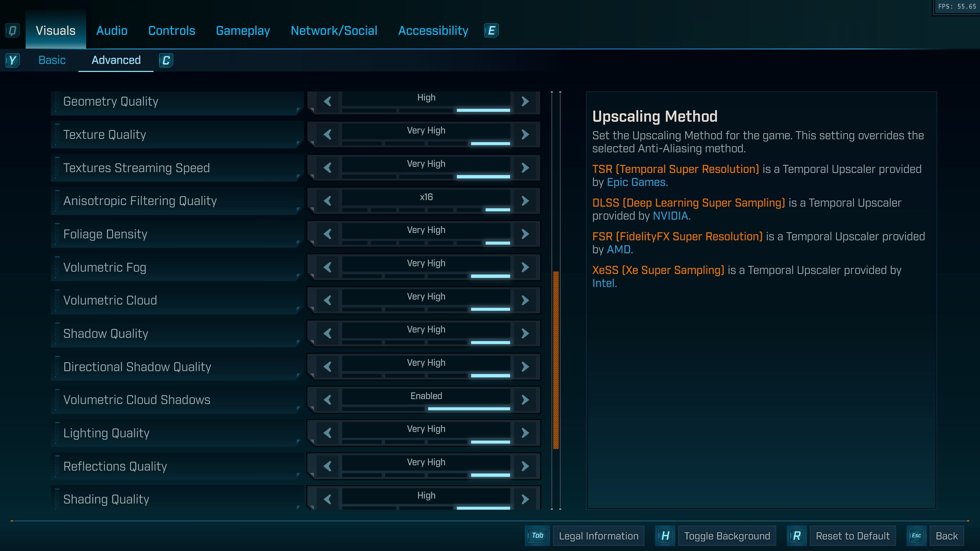The width and height of the screenshot is (980, 551).
Task: Click the Tab key icon for Legal Information
Action: click(537, 536)
